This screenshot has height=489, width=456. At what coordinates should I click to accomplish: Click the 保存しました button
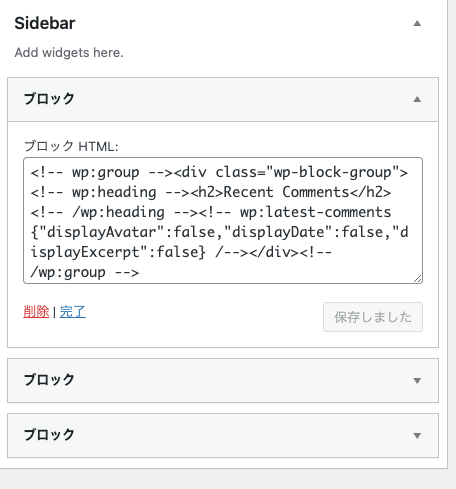373,317
